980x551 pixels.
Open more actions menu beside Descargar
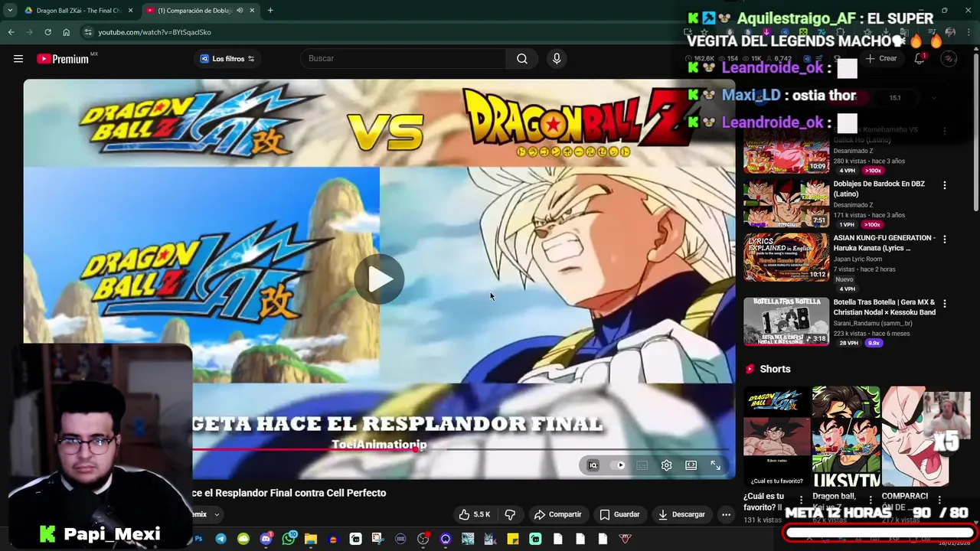pyautogui.click(x=726, y=514)
